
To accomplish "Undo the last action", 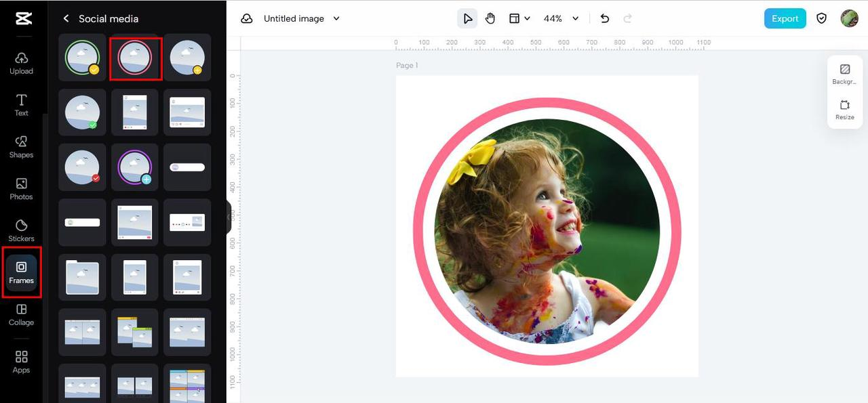I will 605,18.
